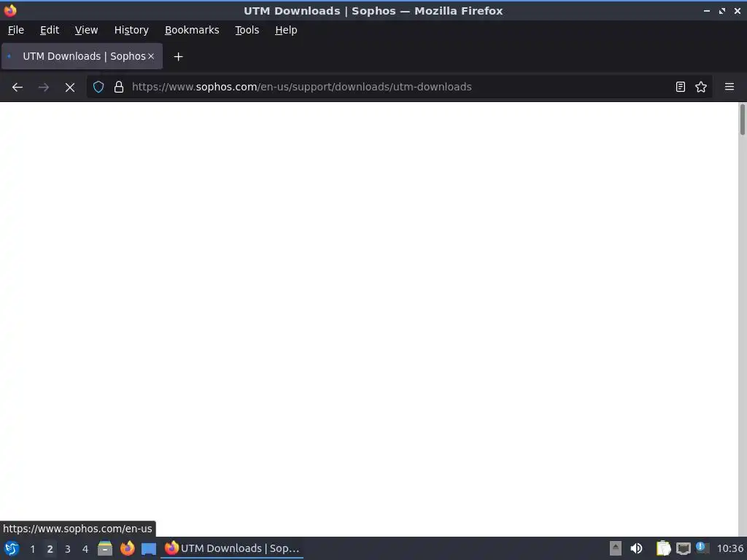Open tracking protection shield info
The height and width of the screenshot is (560, 747).
pos(98,87)
